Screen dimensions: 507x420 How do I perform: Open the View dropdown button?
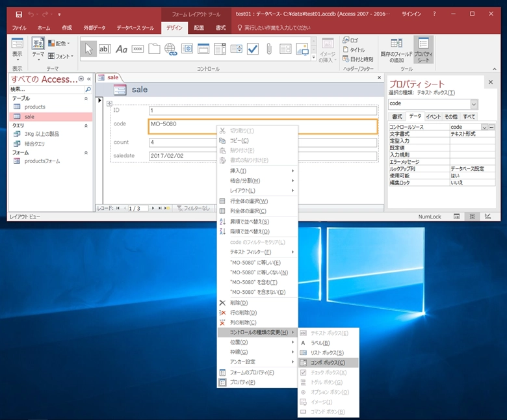[x=18, y=49]
